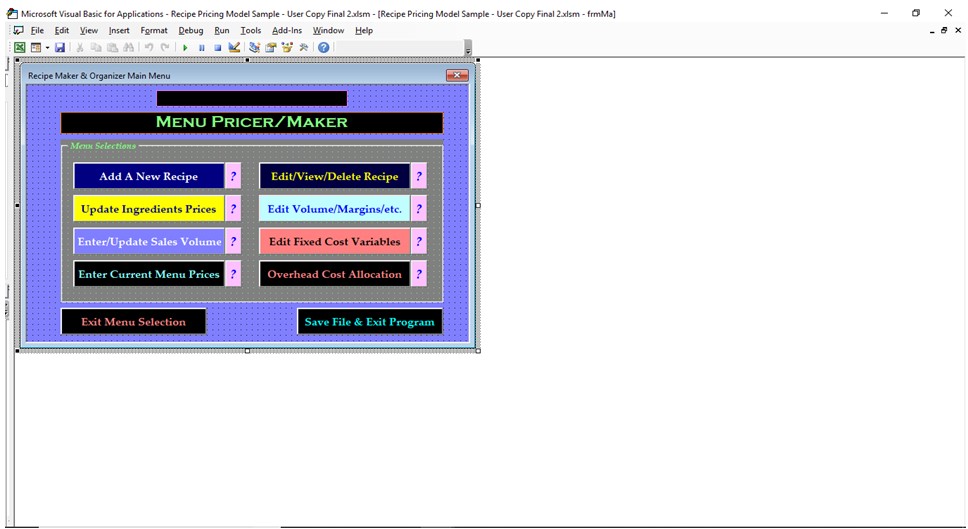Click the Reset stop icon
968x529 pixels.
point(217,47)
